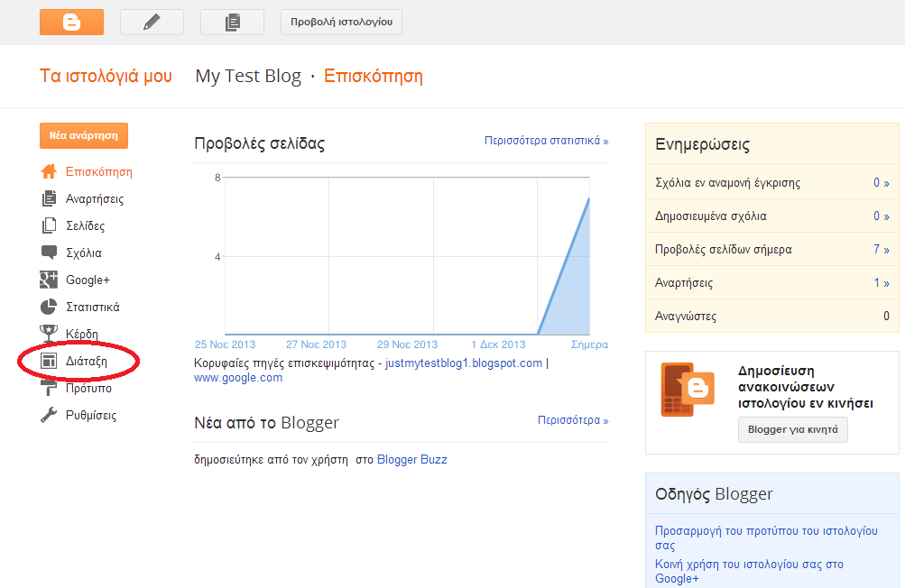Click the orange Blogger logo button
905x588 pixels.
pyautogui.click(x=71, y=22)
